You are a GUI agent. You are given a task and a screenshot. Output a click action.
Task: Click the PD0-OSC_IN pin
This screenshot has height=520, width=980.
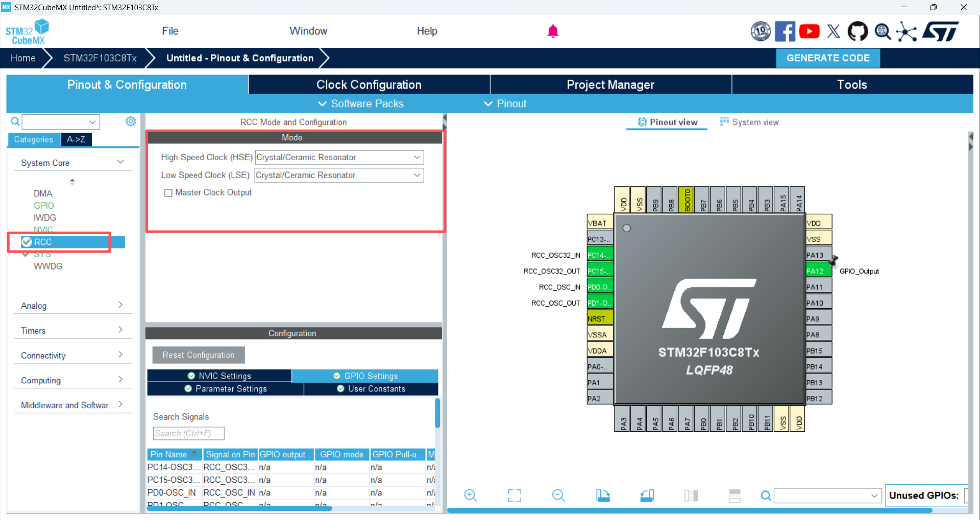click(600, 287)
